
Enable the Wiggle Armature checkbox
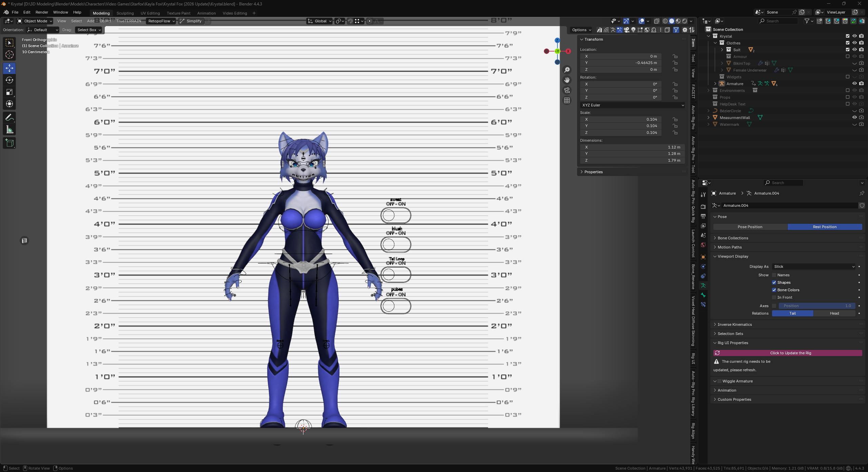click(x=719, y=381)
